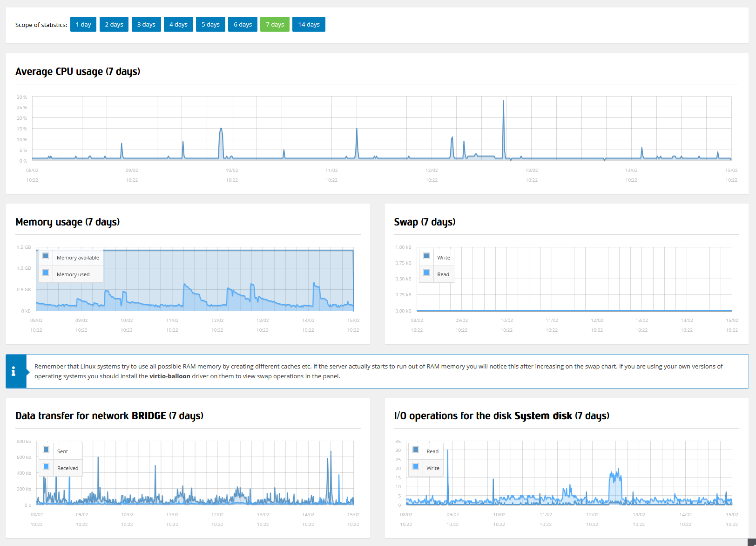Click the '800 kb' network axis label
The width and height of the screenshot is (756, 546).
(x=24, y=441)
